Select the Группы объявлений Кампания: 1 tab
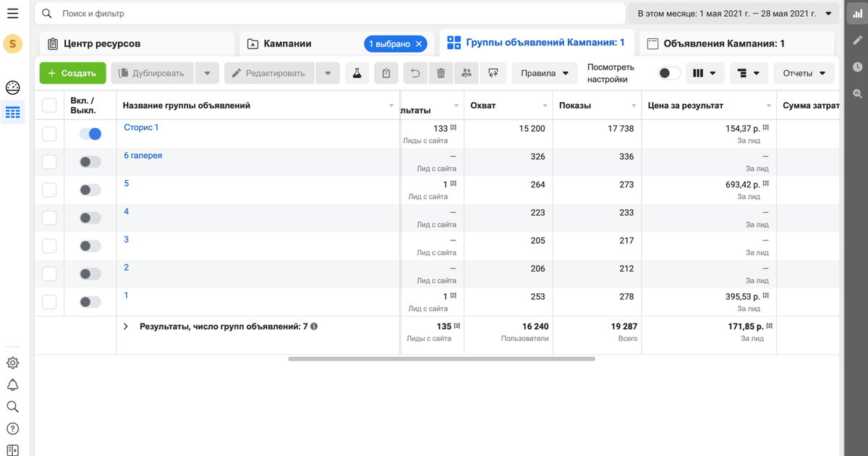The height and width of the screenshot is (456, 868). click(536, 43)
